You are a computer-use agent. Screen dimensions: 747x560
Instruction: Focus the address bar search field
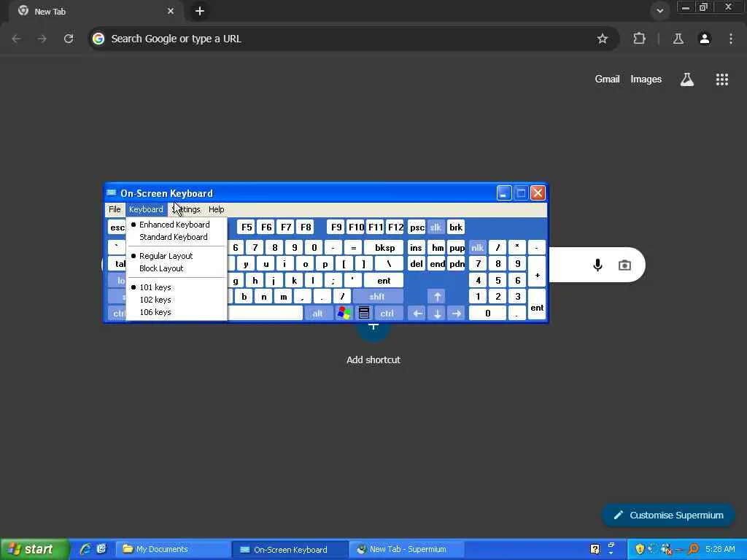coord(352,39)
